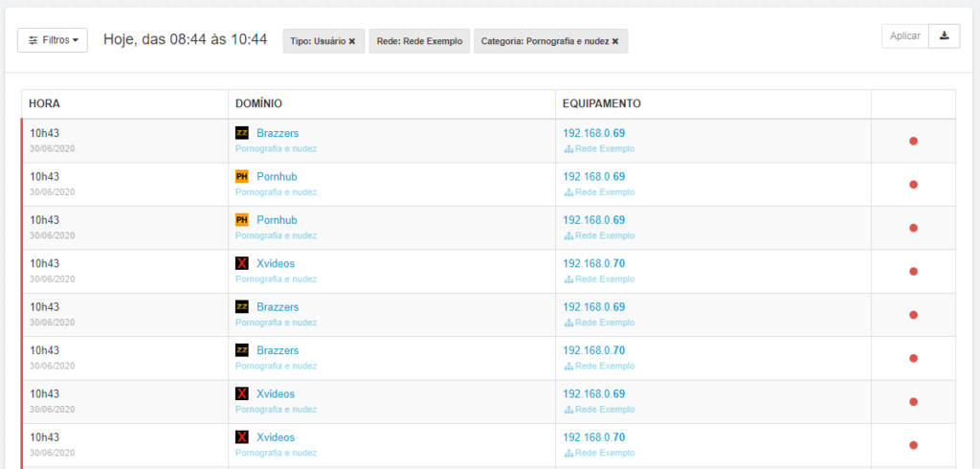Open Brazzers link in the first table row
The width and height of the screenshot is (980, 469).
(278, 133)
